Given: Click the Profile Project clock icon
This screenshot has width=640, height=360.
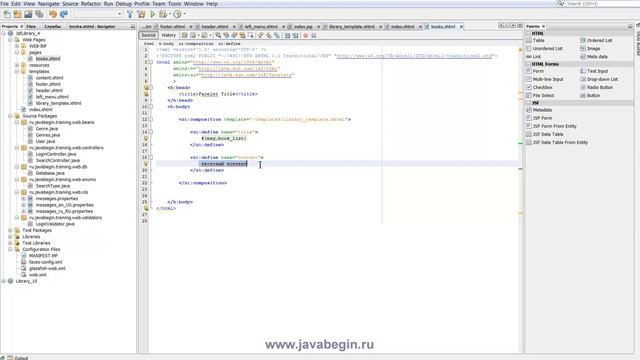Looking at the screenshot, I should pos(177,14).
